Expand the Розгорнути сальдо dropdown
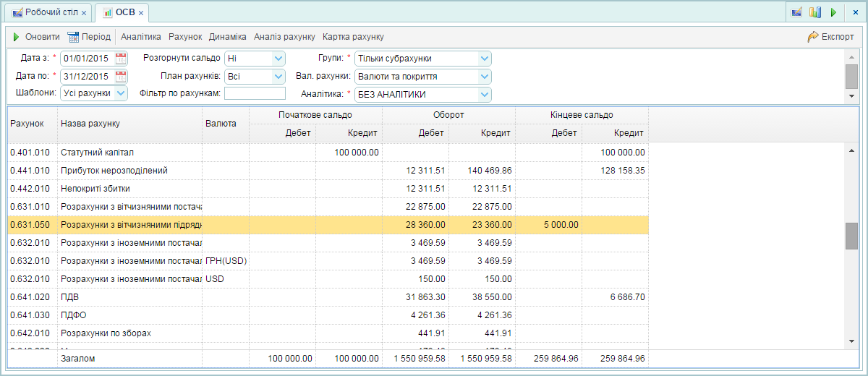Viewport: 868px width, 376px height. tap(279, 59)
